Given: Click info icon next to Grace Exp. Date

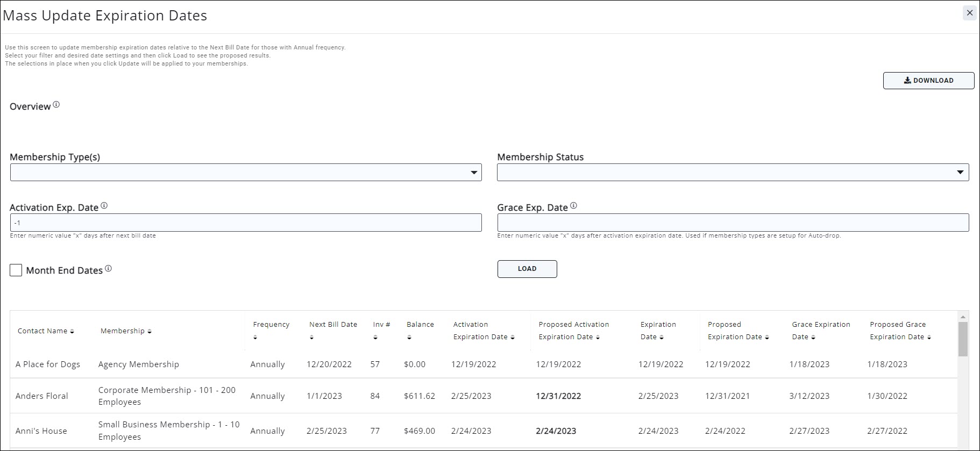Looking at the screenshot, I should (574, 206).
